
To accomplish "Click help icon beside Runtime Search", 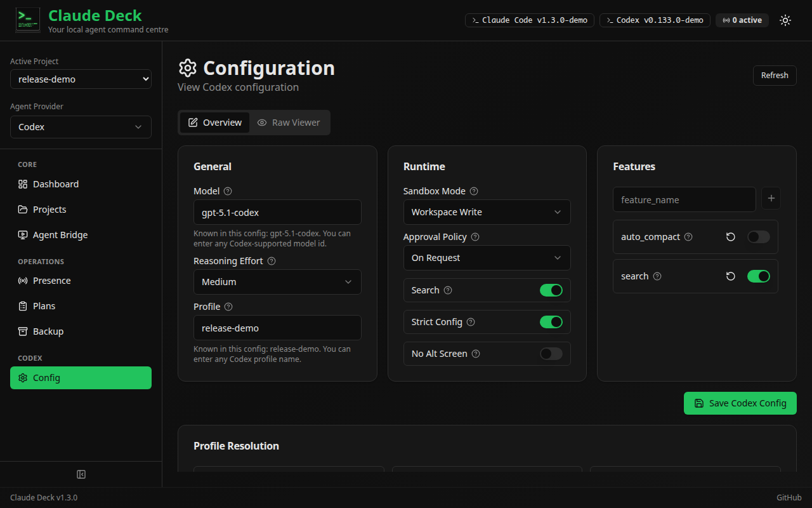I will click(448, 290).
